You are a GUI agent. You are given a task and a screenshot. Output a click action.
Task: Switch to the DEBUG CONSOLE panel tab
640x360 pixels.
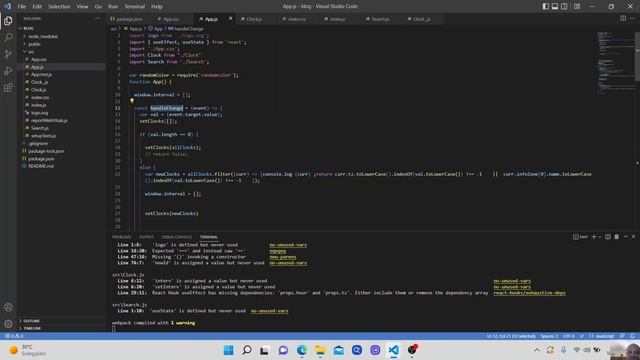click(177, 237)
